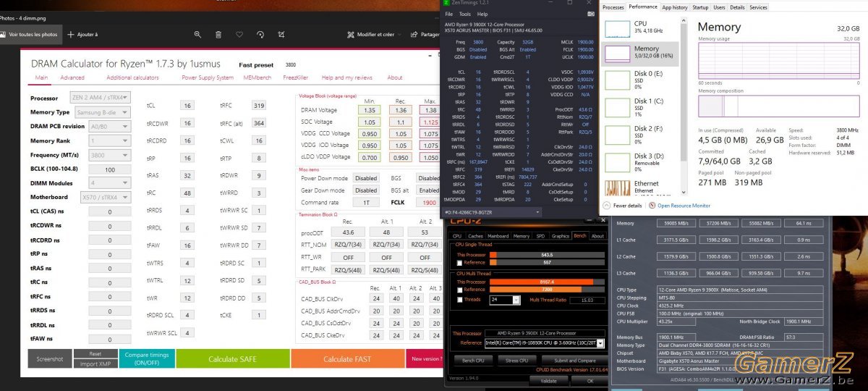Viewport: 868px width, 391px height.
Task: Open the FreezKiller tab
Action: (295, 77)
